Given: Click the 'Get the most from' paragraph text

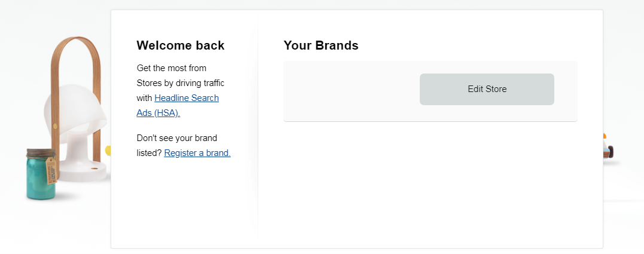Looking at the screenshot, I should tap(171, 68).
